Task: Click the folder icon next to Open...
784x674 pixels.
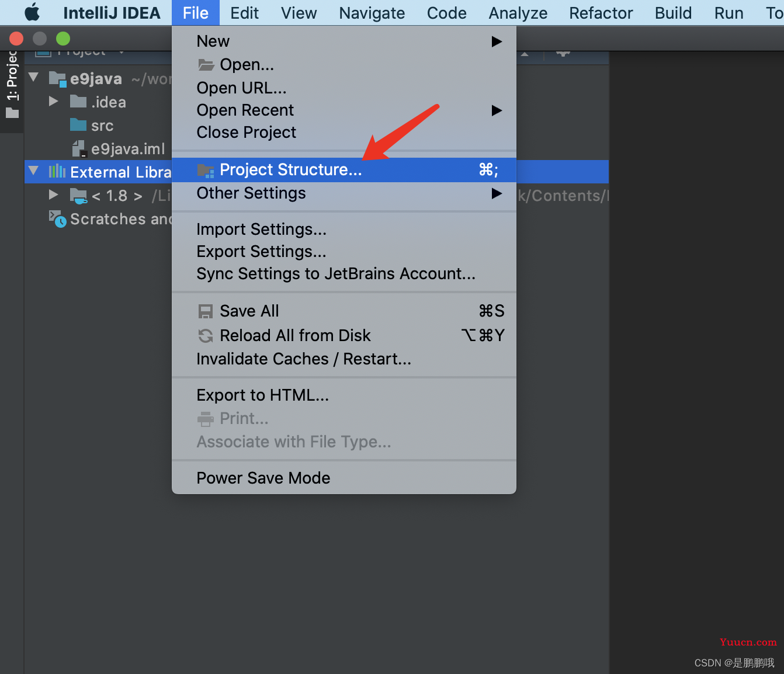Action: 206,64
